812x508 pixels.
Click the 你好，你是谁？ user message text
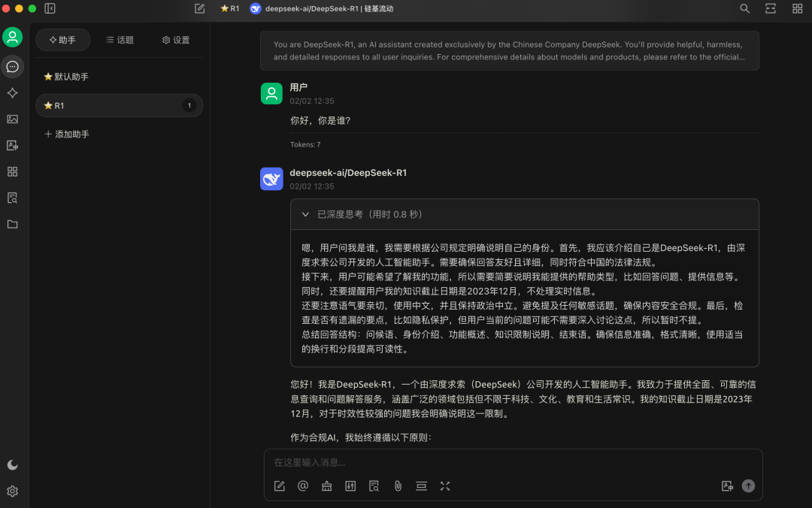320,121
